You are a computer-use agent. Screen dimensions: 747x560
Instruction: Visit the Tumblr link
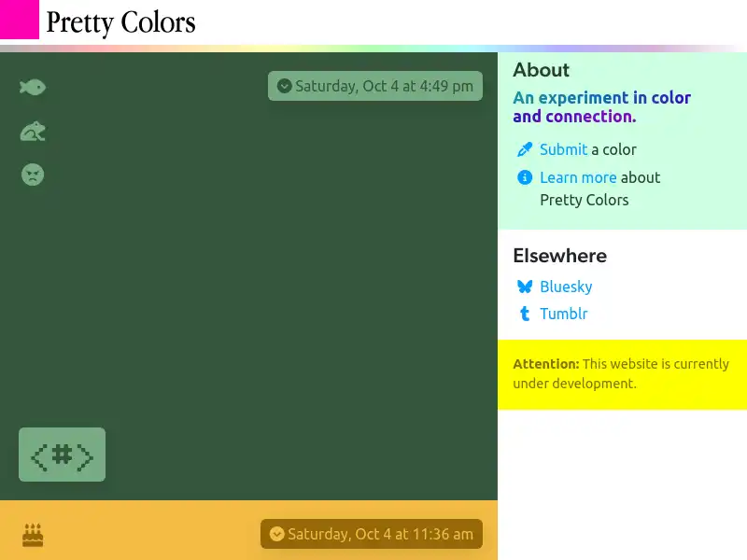(x=564, y=314)
